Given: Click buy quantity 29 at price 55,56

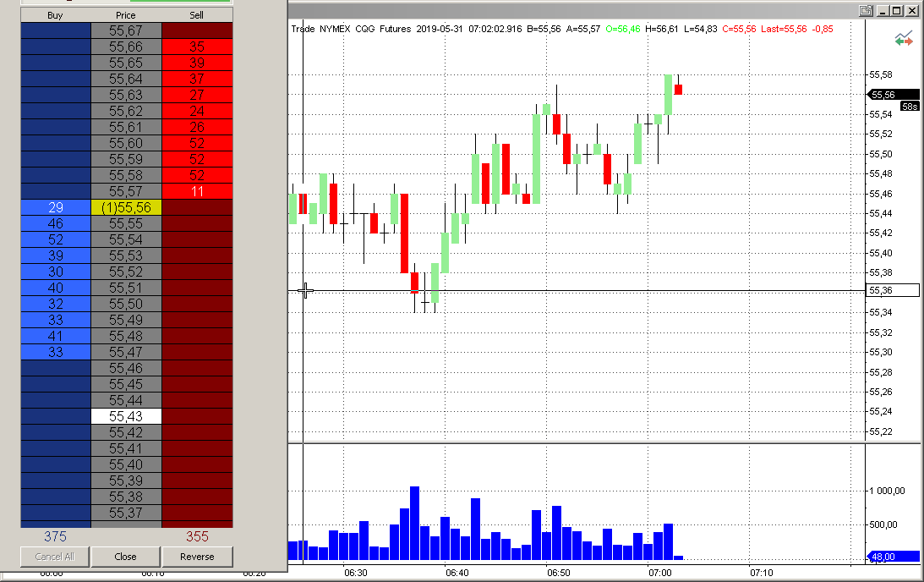Looking at the screenshot, I should (x=56, y=207).
